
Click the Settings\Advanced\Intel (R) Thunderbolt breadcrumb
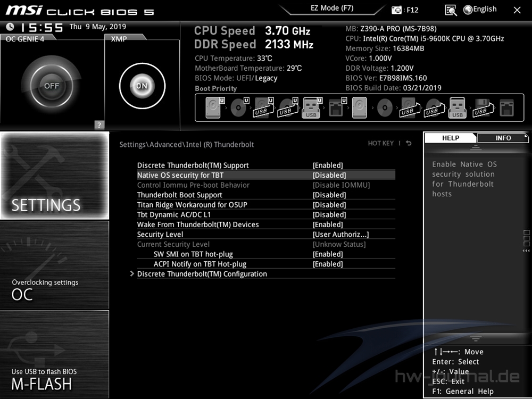[187, 145]
